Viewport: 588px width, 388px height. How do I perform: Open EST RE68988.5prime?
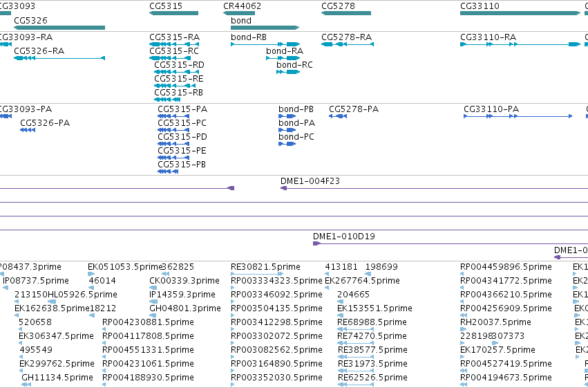pyautogui.click(x=372, y=322)
